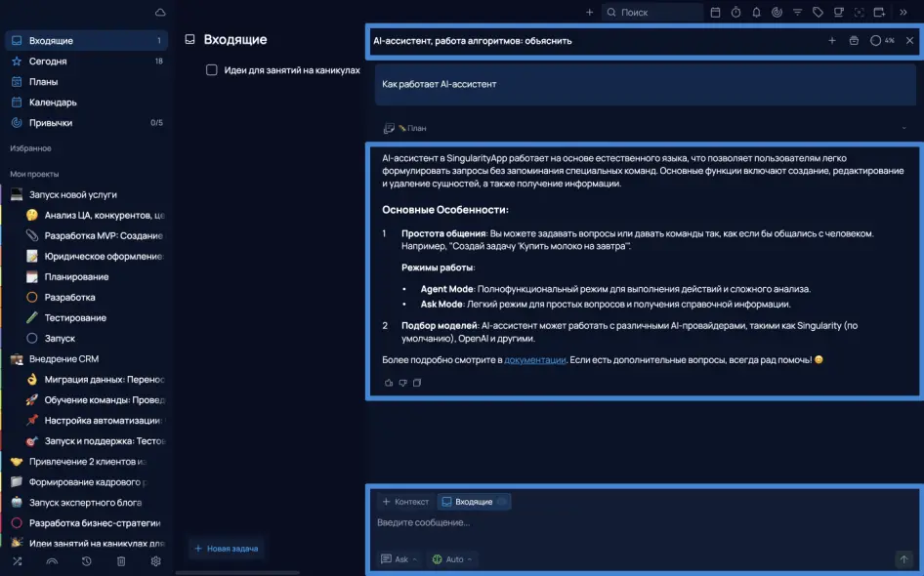Screen dimensions: 924x576
Task: Open the Auto model dropdown
Action: point(453,559)
